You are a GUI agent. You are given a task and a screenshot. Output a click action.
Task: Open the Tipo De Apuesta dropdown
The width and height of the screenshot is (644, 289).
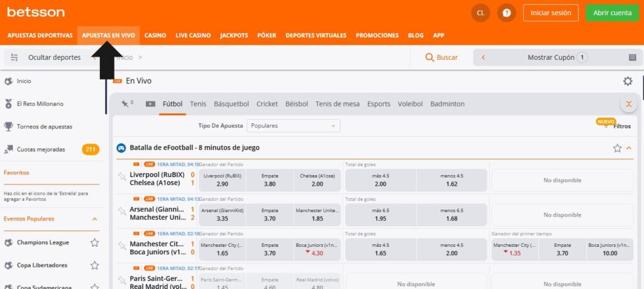click(x=293, y=126)
